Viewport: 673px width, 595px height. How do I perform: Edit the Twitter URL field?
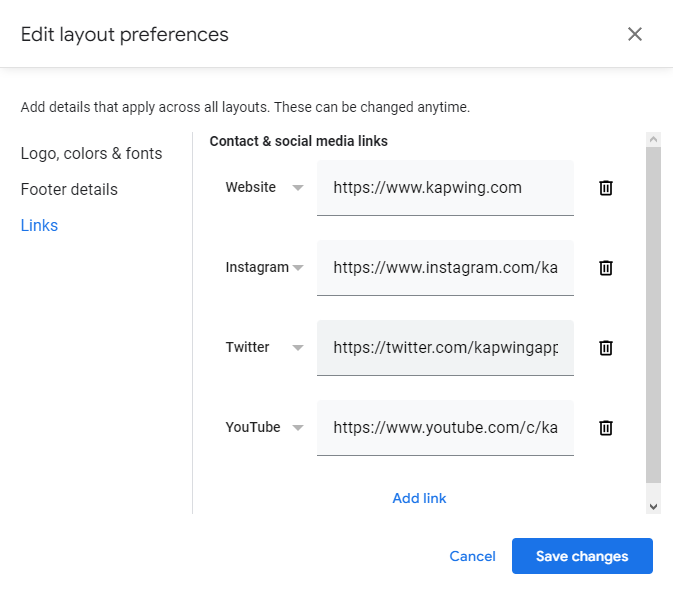coord(445,347)
